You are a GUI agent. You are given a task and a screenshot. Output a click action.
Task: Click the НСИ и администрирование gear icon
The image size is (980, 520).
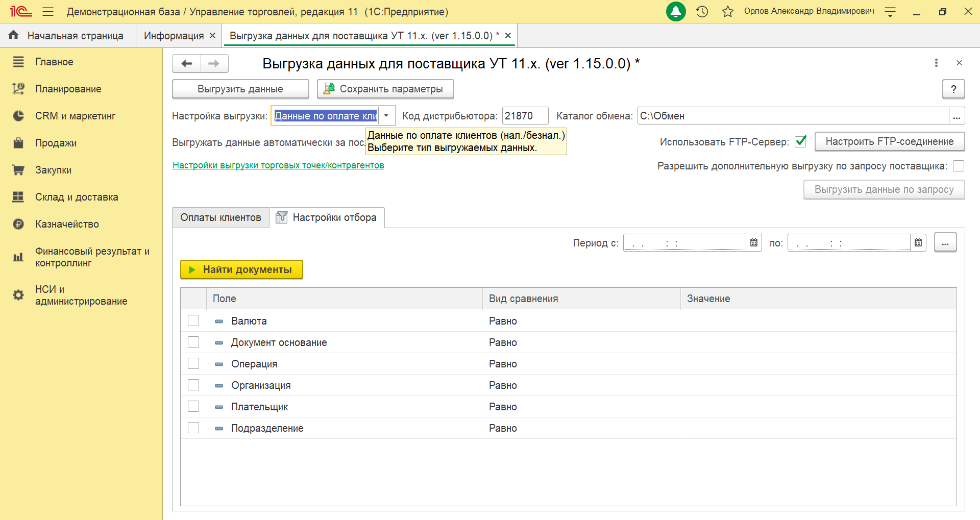click(18, 295)
